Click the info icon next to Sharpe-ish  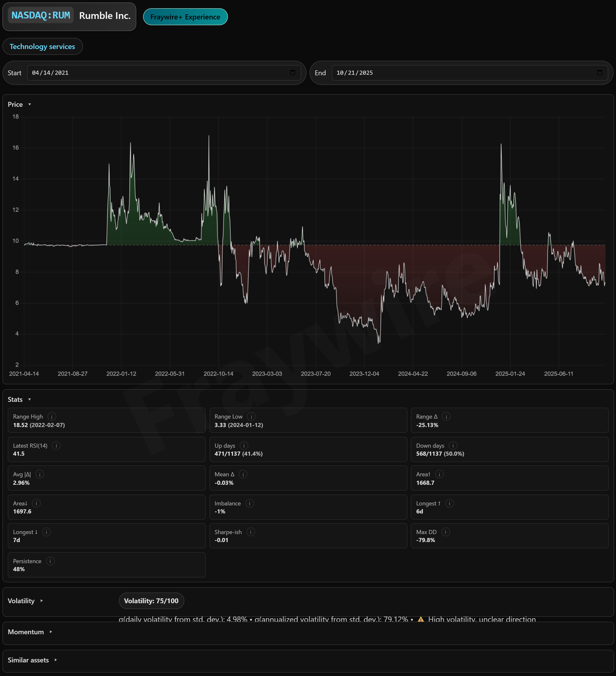pos(250,532)
